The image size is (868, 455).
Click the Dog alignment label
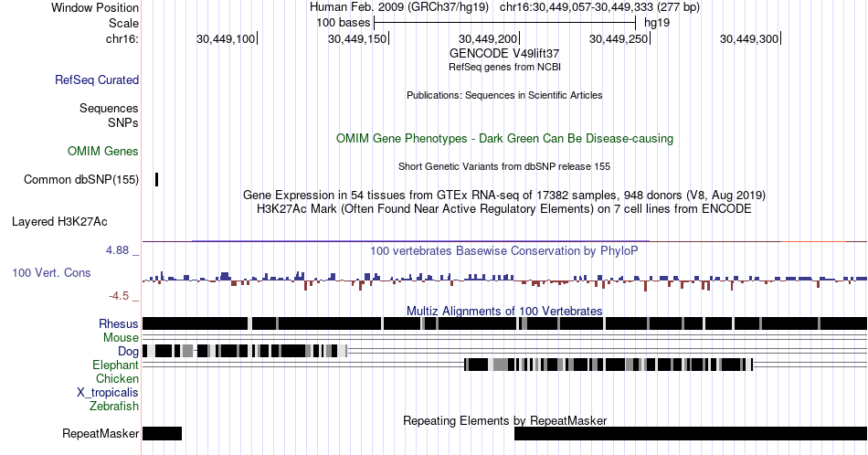(x=129, y=351)
